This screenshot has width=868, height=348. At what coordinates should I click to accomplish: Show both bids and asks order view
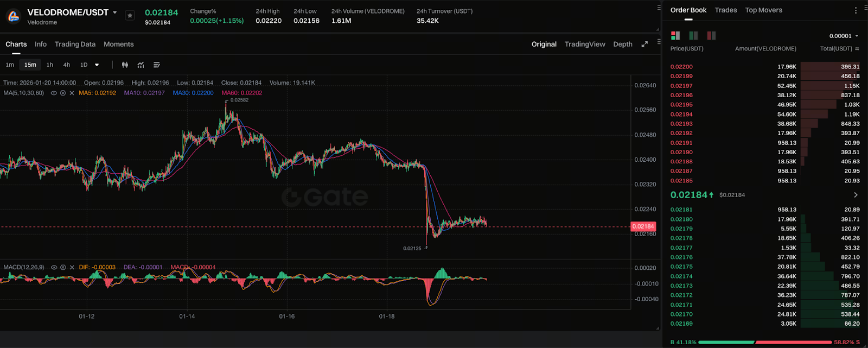coord(675,35)
